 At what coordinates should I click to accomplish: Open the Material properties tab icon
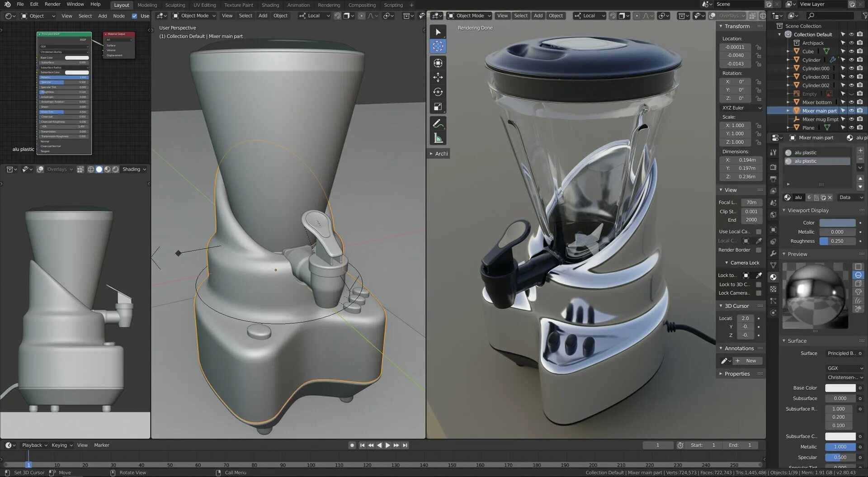773,277
